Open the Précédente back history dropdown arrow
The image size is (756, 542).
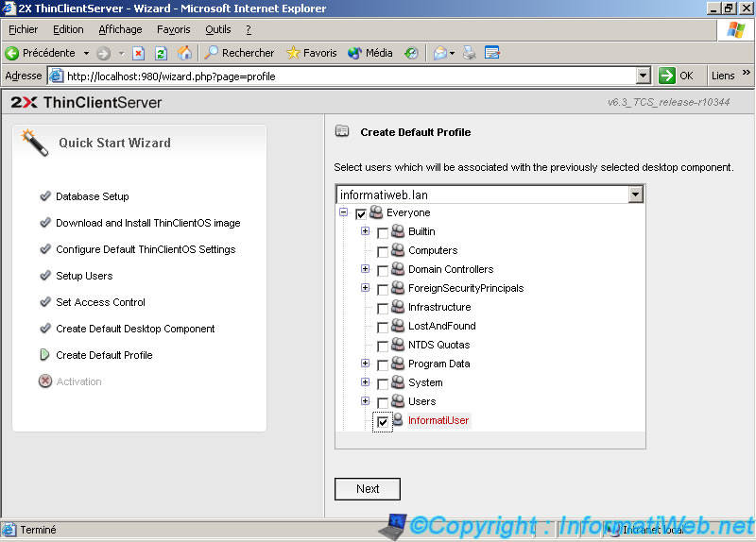(86, 53)
